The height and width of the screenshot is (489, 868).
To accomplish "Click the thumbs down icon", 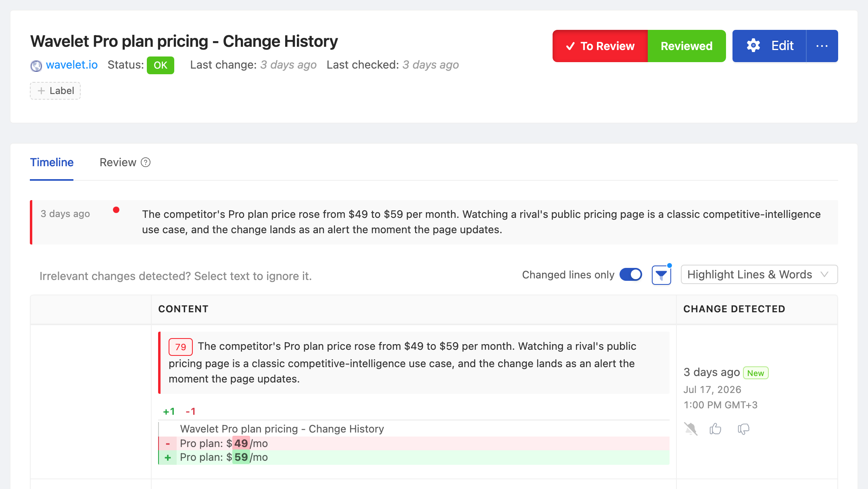I will tap(743, 429).
